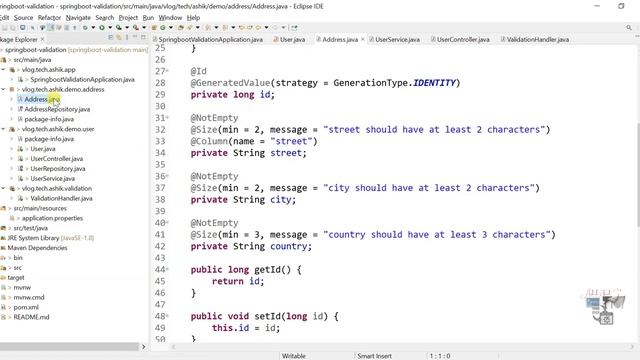This screenshot has width=640, height=360.
Task: Collapse the vlog.tech.ashik.demo.user package
Action: [x=3, y=129]
